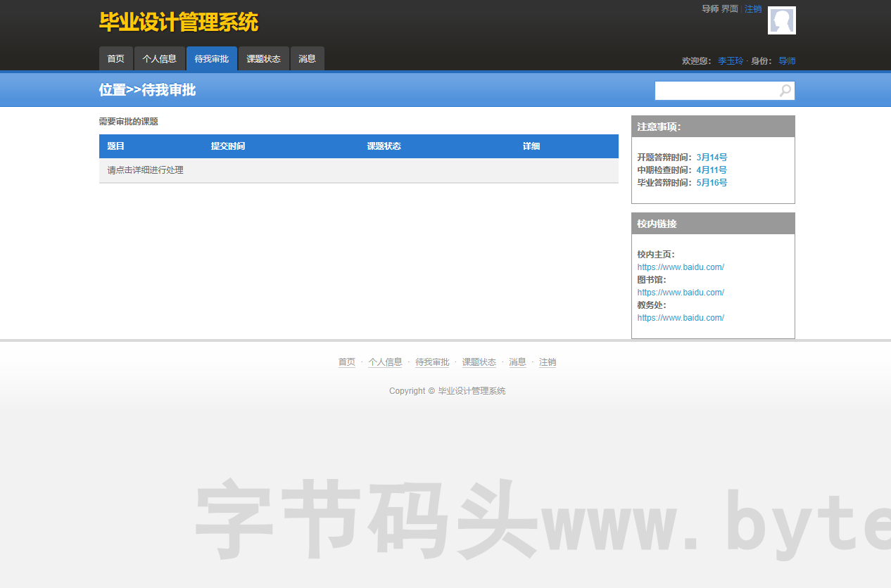Switch to the 个人信息 tab
Screen dimensions: 891x588
pos(160,58)
